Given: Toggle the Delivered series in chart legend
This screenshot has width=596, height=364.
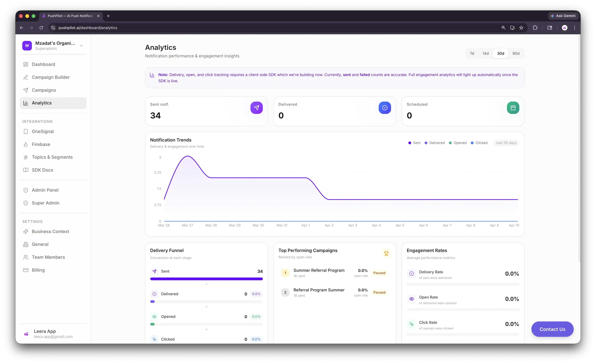Looking at the screenshot, I should pyautogui.click(x=435, y=143).
